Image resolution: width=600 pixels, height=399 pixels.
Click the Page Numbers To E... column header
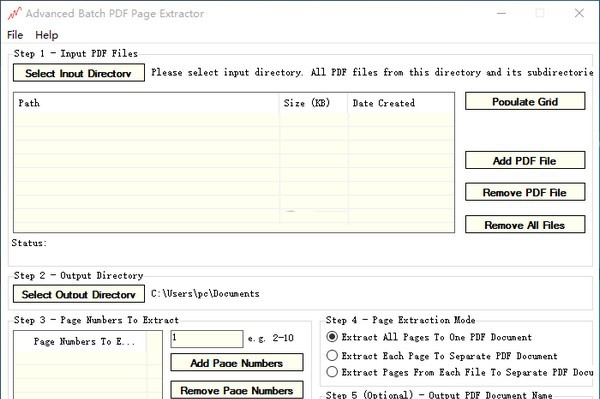(81, 341)
